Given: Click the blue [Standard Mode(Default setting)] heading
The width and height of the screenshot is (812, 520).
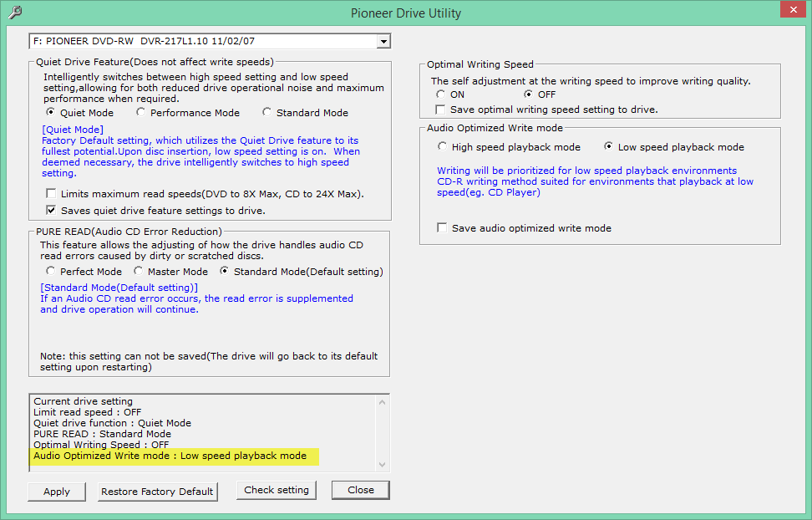Looking at the screenshot, I should [x=119, y=288].
